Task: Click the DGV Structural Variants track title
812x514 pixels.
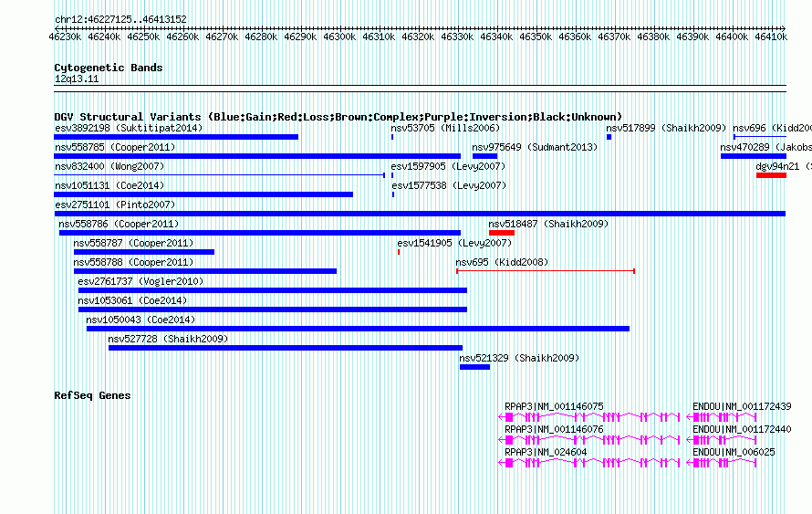Action: 338,117
